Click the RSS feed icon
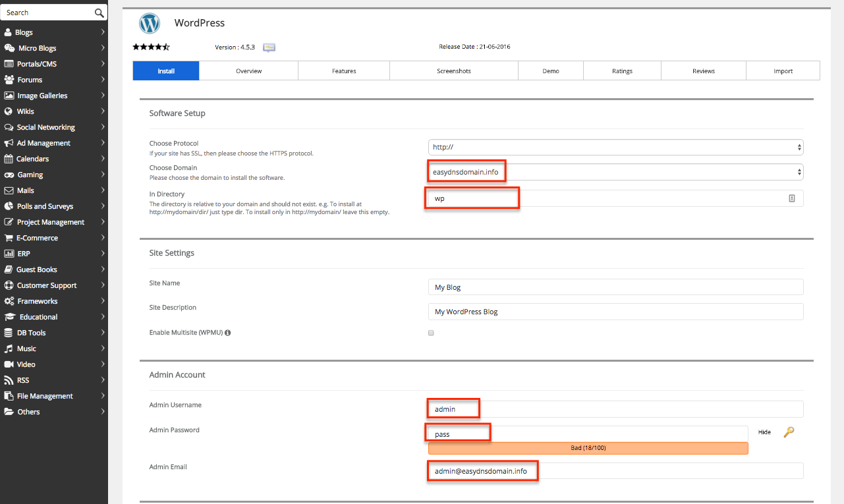 pyautogui.click(x=9, y=380)
